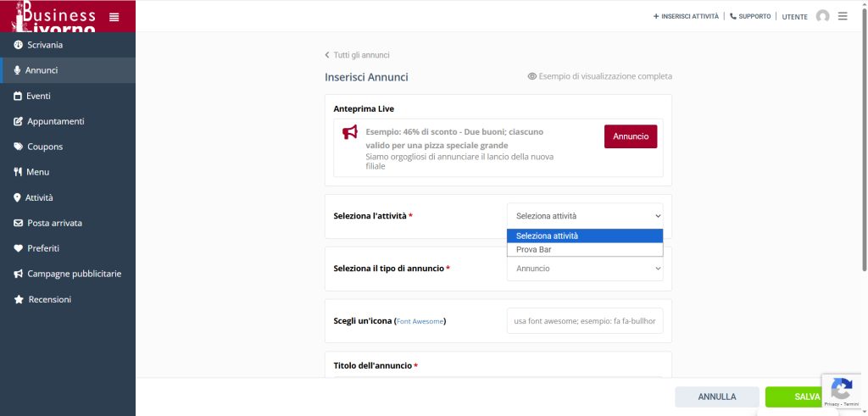Click the envelope icon for Posta arrivata
This screenshot has height=416, width=868.
point(19,223)
